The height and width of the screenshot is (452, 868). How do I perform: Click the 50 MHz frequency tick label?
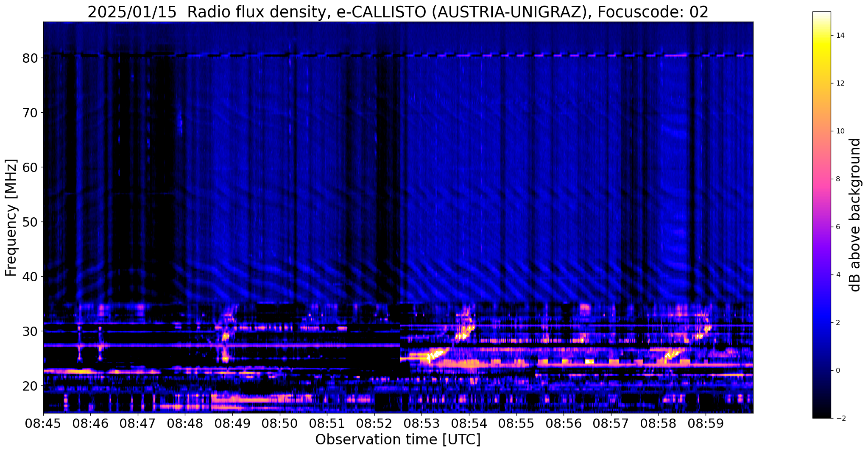[30, 222]
